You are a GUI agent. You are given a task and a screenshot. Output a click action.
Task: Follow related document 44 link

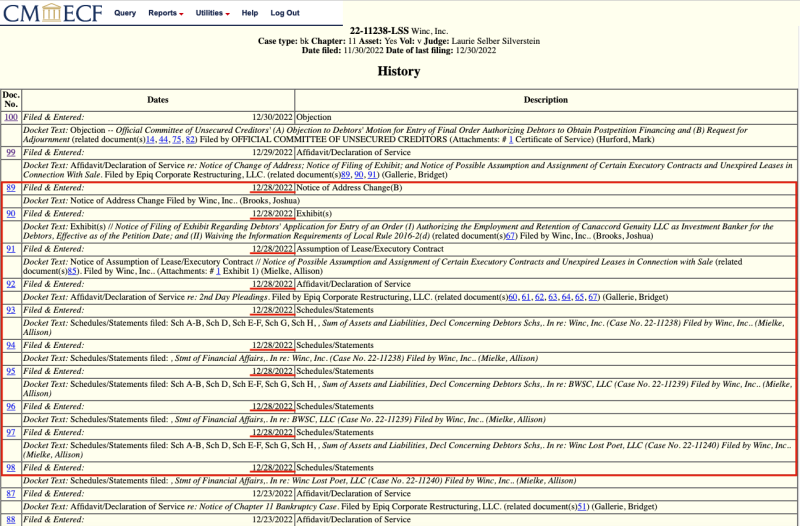click(x=163, y=139)
